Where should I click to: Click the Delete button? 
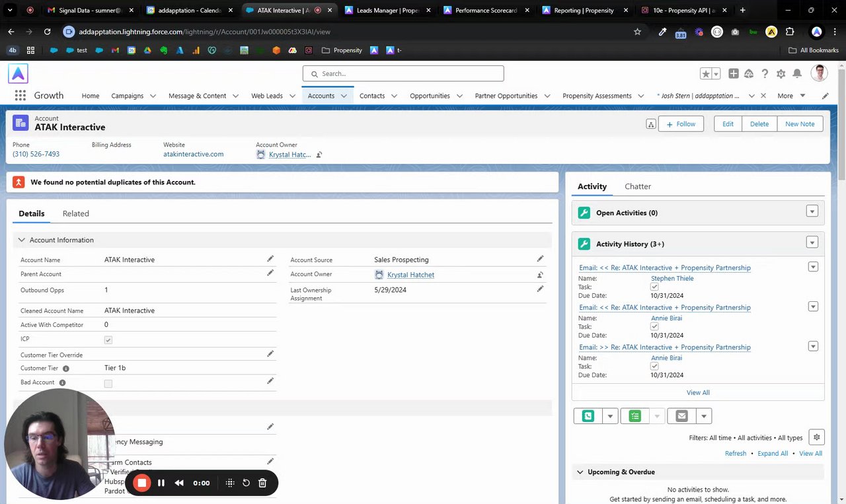[x=759, y=124]
